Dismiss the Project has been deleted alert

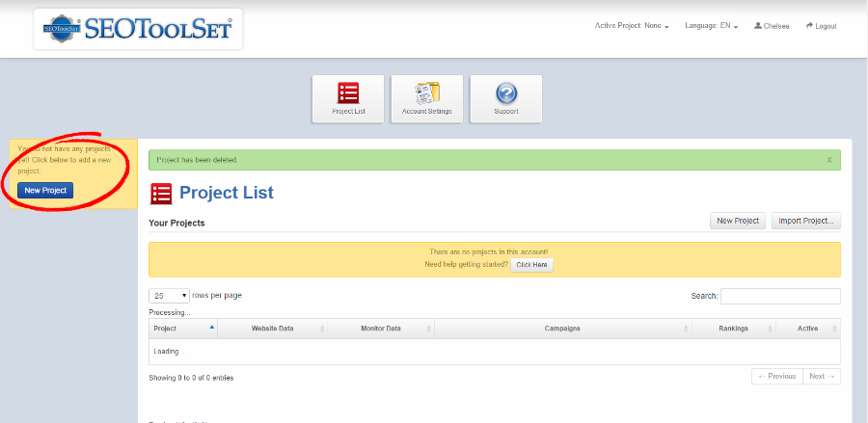coord(829,160)
